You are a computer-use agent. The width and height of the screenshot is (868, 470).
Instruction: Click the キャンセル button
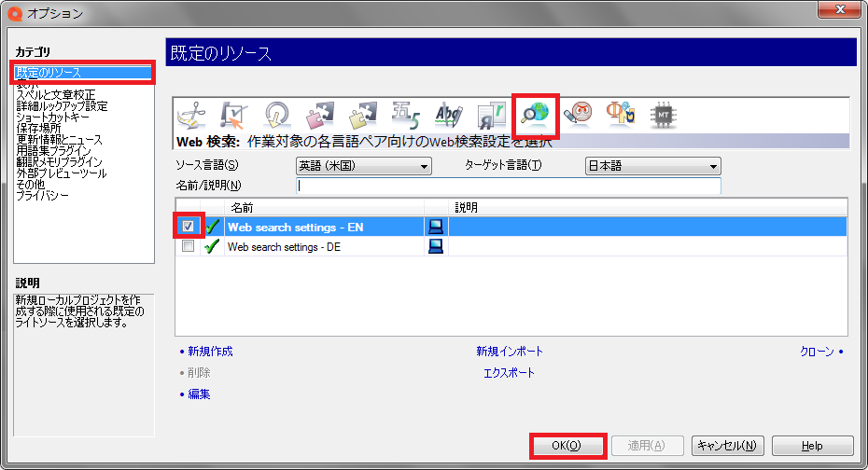click(728, 446)
